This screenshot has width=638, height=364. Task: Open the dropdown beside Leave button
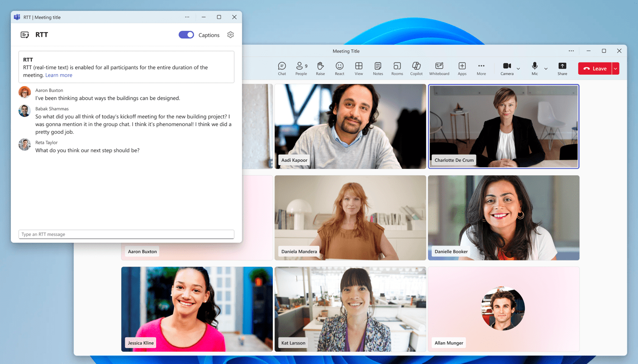[x=615, y=69]
